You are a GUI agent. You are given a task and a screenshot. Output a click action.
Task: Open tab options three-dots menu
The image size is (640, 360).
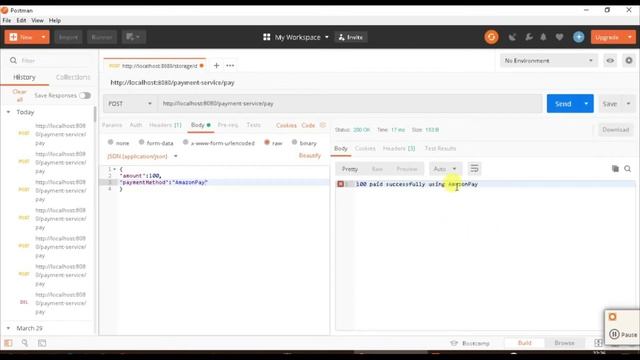230,65
